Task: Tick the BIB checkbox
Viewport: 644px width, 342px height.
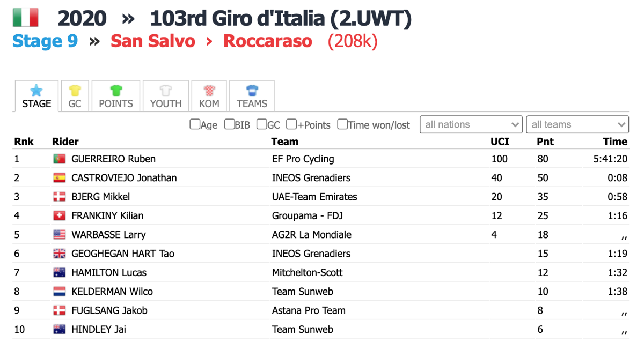Action: (x=229, y=124)
